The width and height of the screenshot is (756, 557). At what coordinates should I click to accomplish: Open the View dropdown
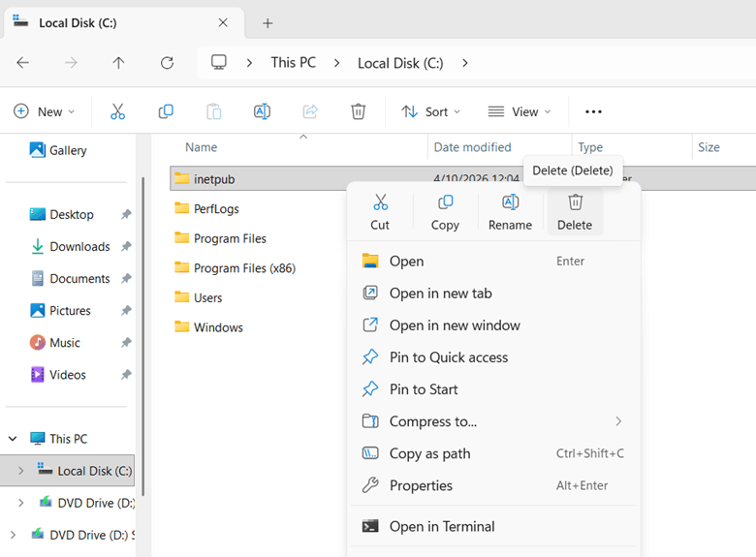tap(520, 111)
